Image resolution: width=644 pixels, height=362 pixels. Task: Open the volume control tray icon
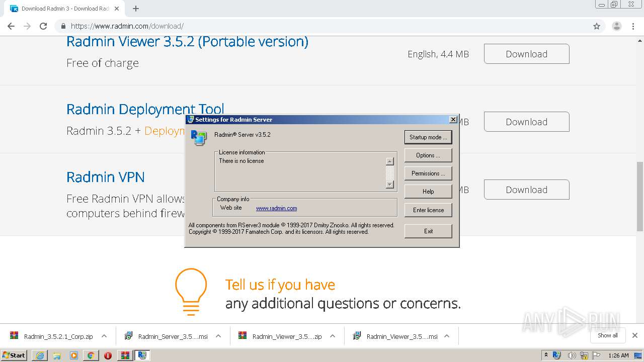pos(572,355)
